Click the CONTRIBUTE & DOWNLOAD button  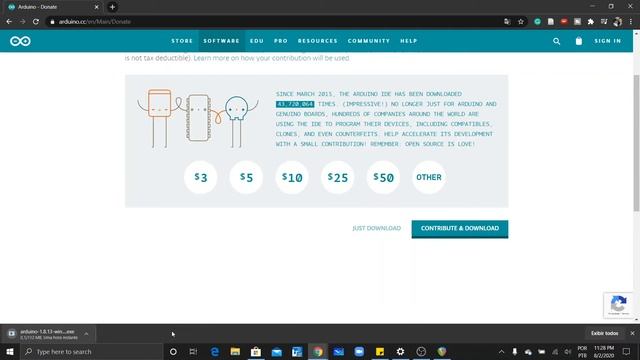click(460, 229)
